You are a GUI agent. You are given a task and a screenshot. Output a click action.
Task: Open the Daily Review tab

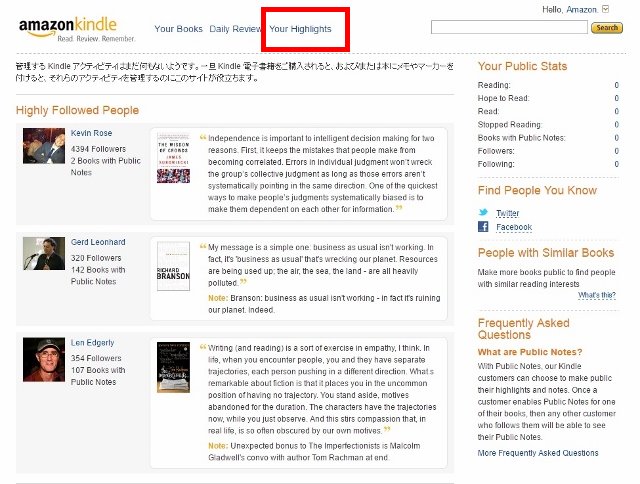tap(235, 29)
